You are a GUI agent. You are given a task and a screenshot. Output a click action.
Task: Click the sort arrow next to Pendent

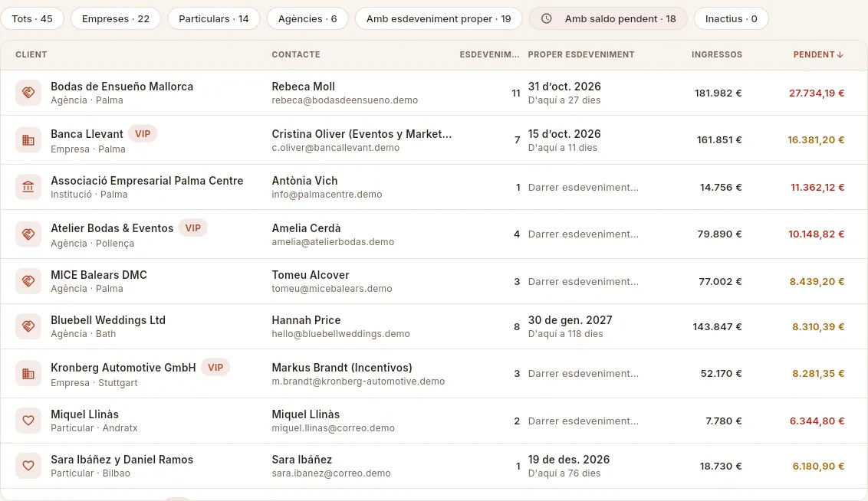840,54
